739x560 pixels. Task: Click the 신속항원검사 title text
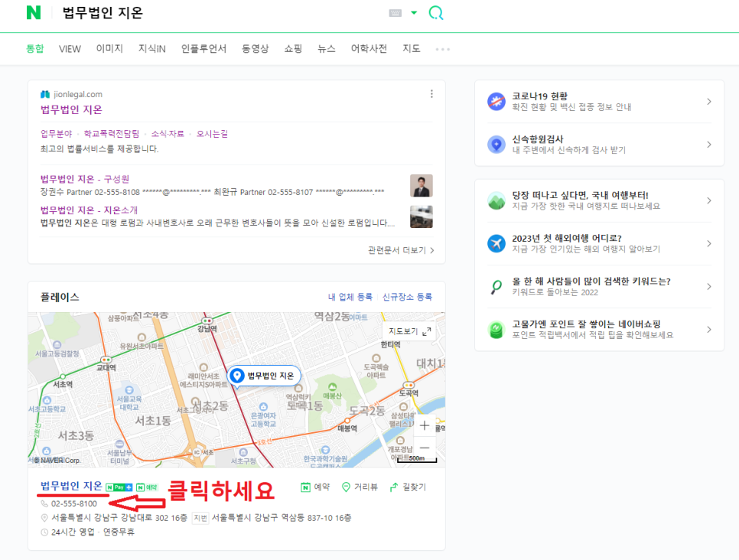[x=538, y=139]
